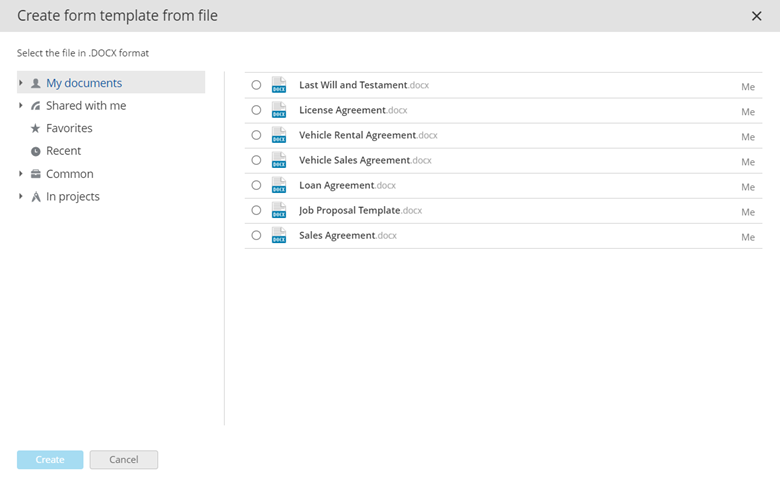Click the In projects icon
This screenshot has width=780, height=478.
point(36,197)
